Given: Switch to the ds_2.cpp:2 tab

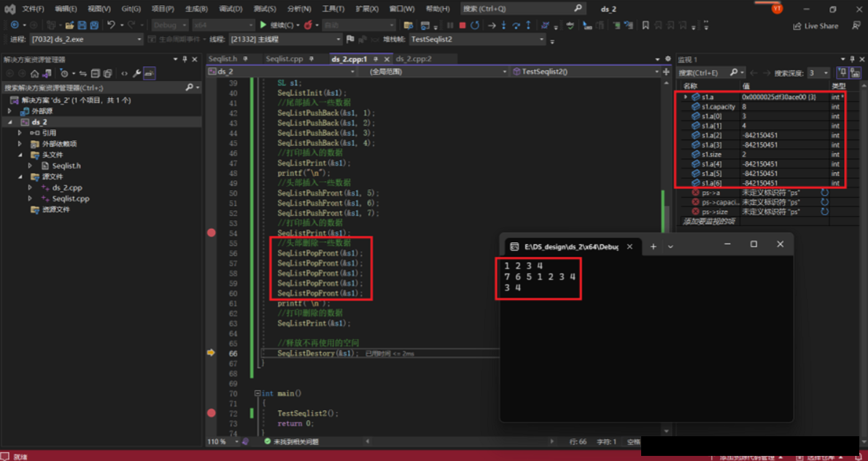Looking at the screenshot, I should pyautogui.click(x=414, y=58).
